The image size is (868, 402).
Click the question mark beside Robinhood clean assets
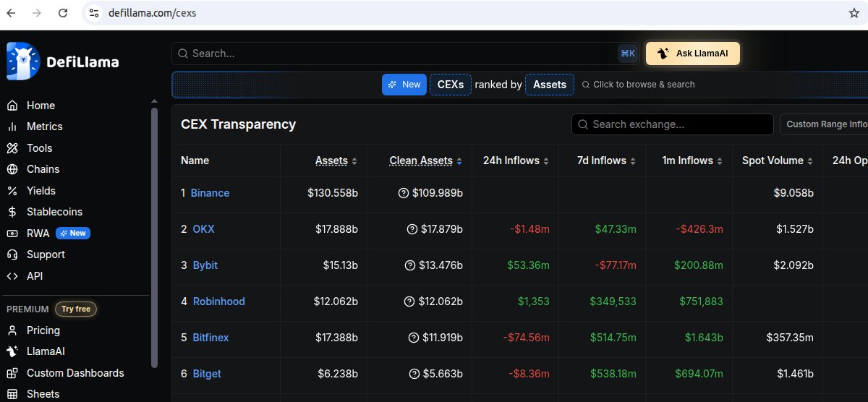pos(409,301)
